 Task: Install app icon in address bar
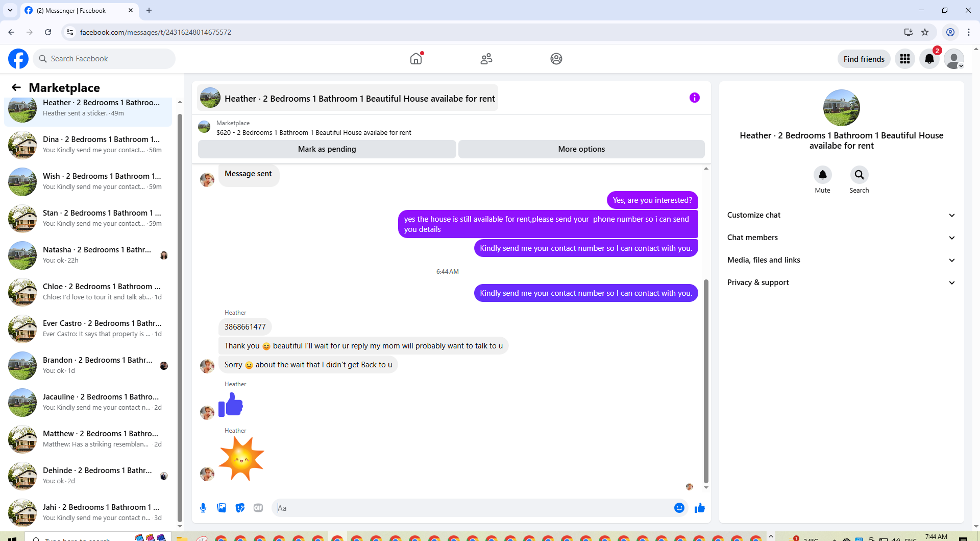[909, 32]
